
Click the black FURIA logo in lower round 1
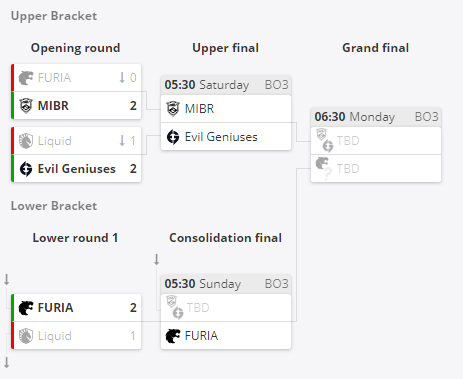(x=26, y=308)
